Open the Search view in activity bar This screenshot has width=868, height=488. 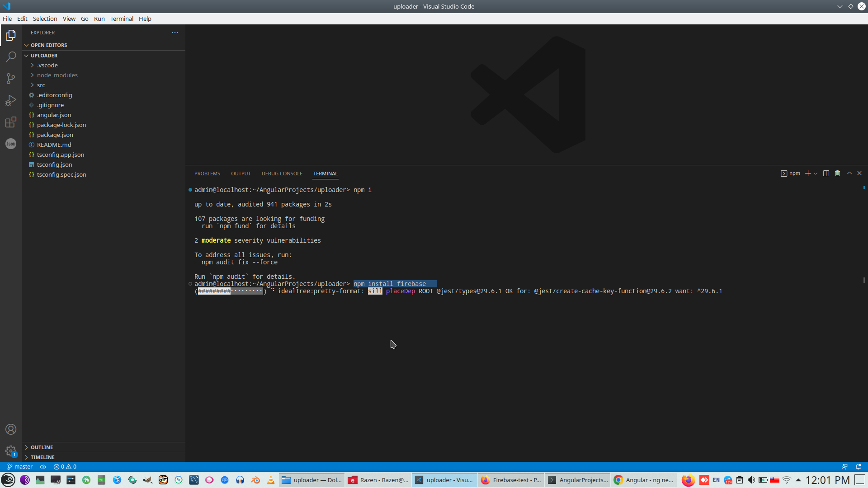tap(11, 57)
